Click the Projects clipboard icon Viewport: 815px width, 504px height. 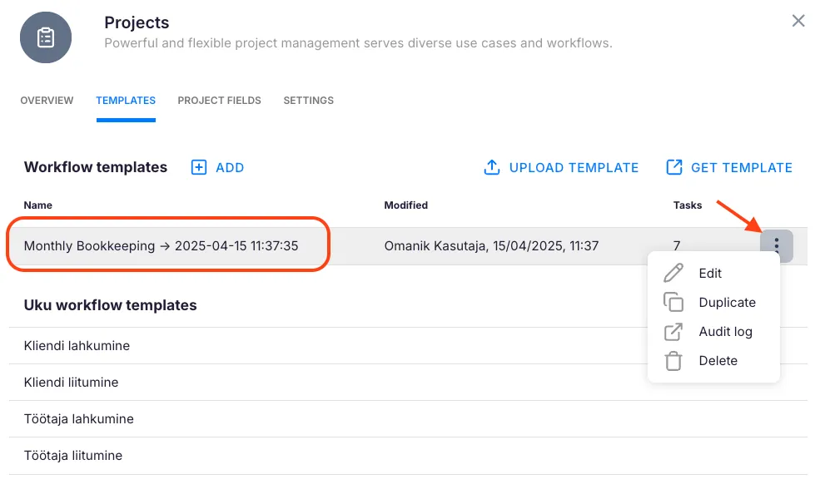coord(46,37)
